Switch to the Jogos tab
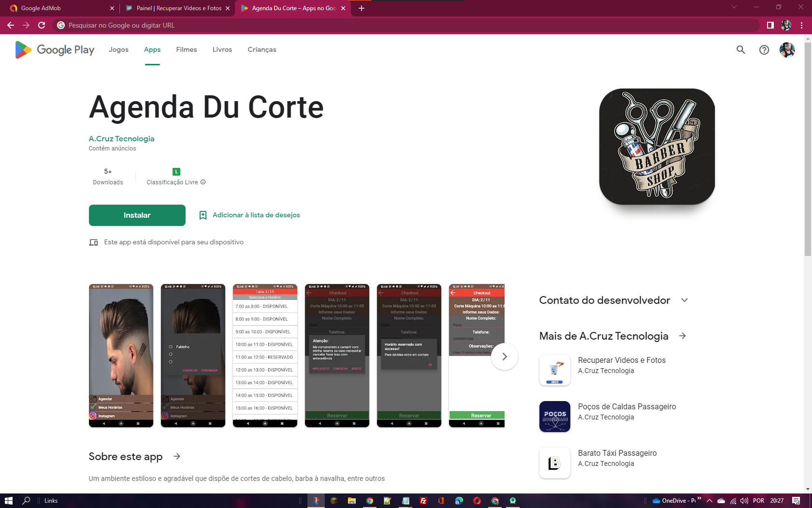 coord(118,50)
